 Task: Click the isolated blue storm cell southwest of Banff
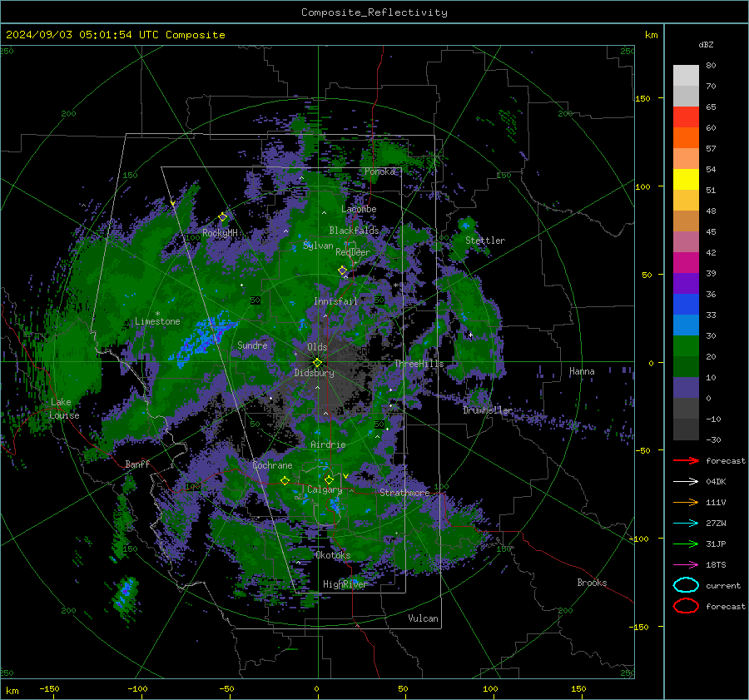tap(126, 592)
